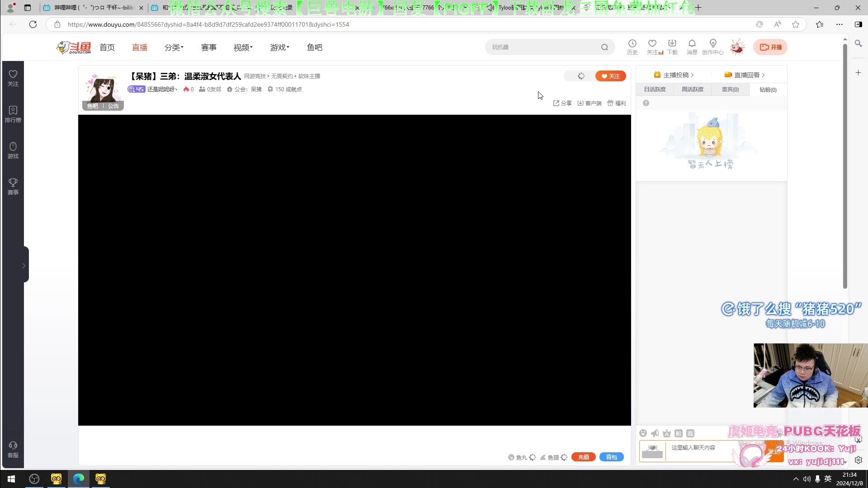This screenshot has height=488, width=868.
Task: Open 主播投稿 chevron link
Action: click(674, 75)
